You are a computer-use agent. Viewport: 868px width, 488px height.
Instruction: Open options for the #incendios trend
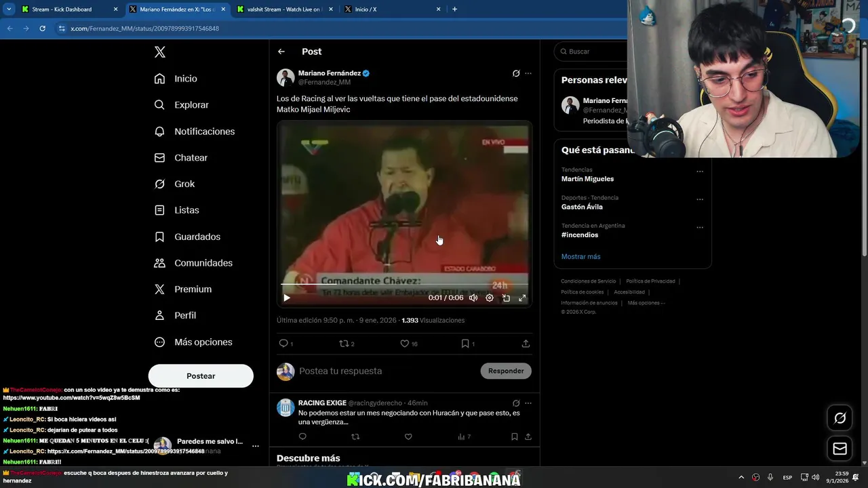[700, 227]
